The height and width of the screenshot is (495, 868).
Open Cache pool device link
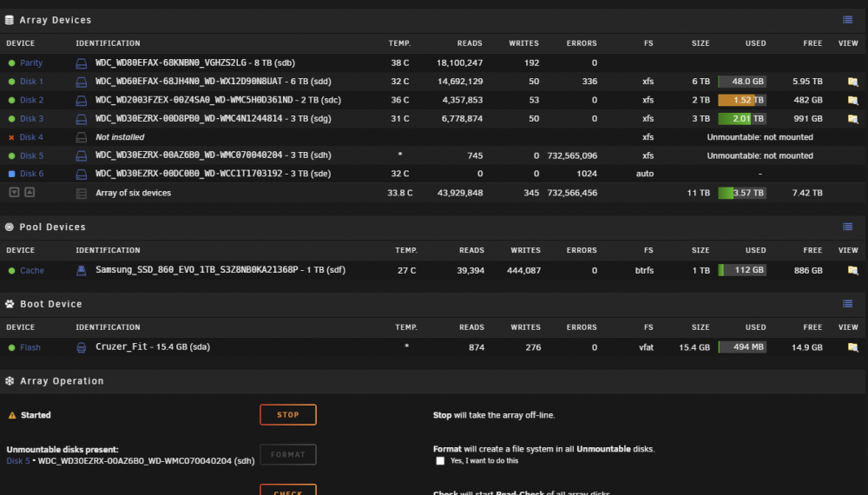click(x=32, y=270)
